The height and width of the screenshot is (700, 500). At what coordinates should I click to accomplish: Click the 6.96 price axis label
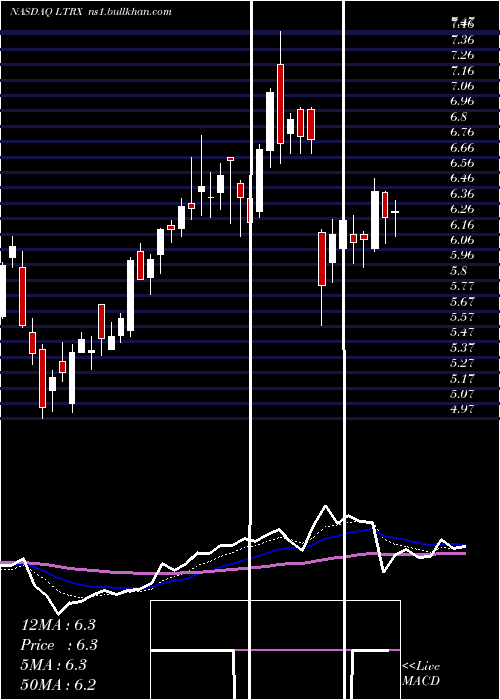tap(462, 101)
